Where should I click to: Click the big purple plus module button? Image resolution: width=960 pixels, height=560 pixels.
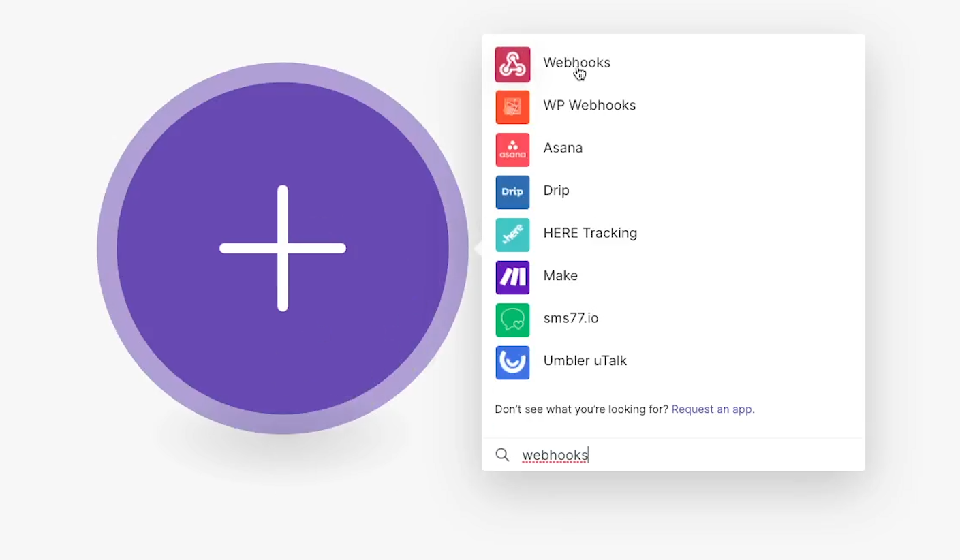click(x=283, y=248)
